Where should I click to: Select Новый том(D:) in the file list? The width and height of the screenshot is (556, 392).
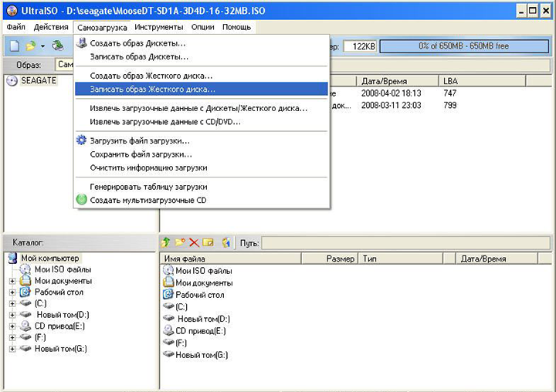point(204,319)
